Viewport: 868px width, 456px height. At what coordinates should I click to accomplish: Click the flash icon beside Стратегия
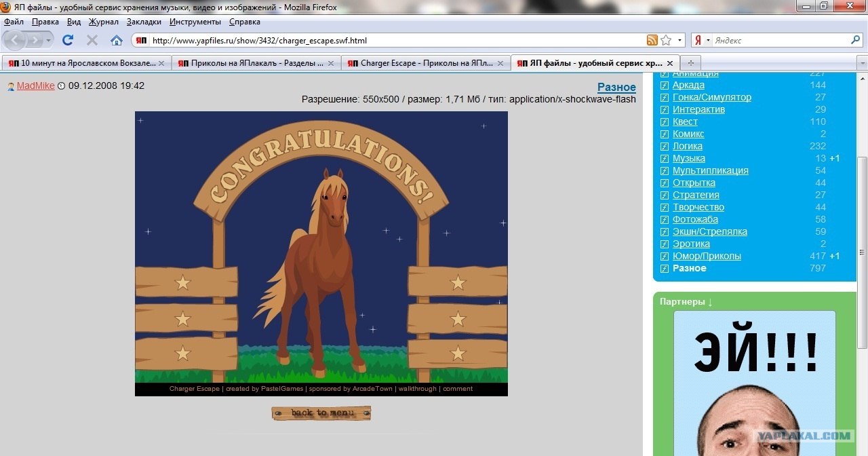(x=665, y=195)
